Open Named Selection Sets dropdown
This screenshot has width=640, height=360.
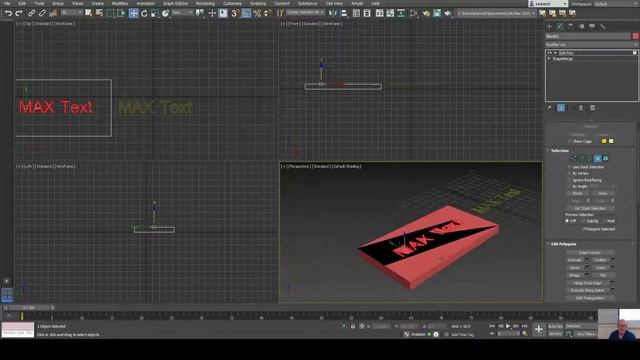305,13
